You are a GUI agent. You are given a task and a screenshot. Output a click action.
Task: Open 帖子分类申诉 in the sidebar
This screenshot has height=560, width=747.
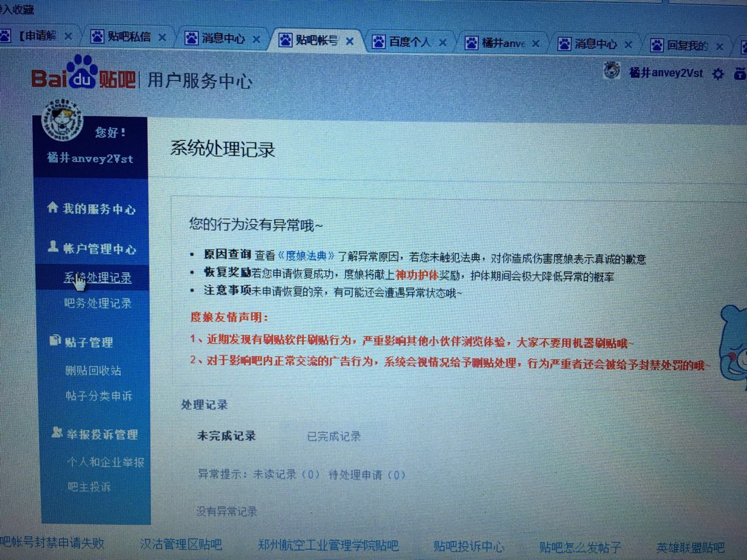pyautogui.click(x=99, y=396)
